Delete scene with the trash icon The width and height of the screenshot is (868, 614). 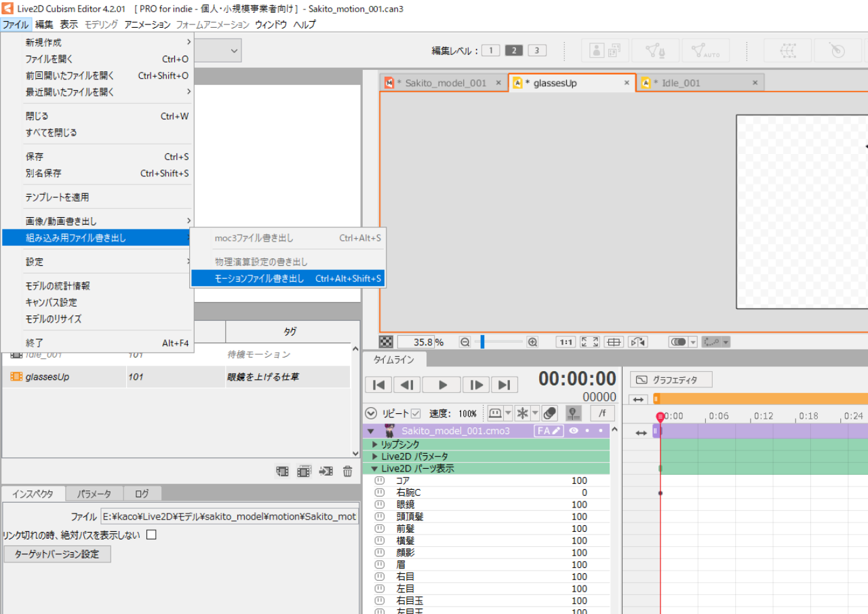pyautogui.click(x=347, y=471)
